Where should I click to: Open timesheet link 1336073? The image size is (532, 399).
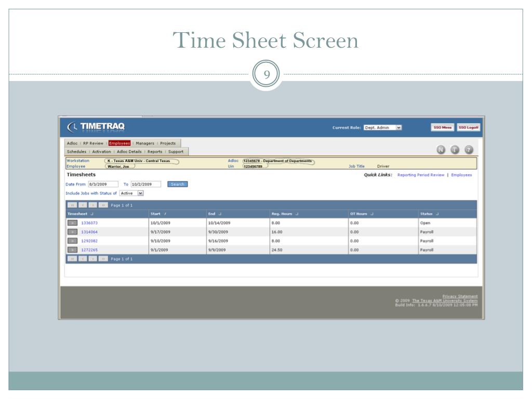coord(89,223)
